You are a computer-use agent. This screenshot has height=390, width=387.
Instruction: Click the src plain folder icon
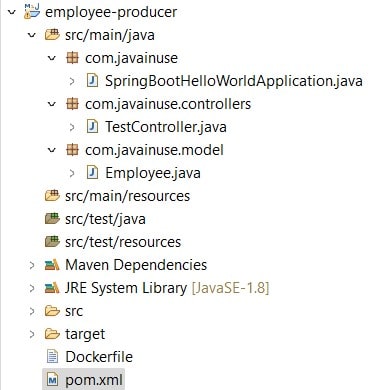(52, 311)
